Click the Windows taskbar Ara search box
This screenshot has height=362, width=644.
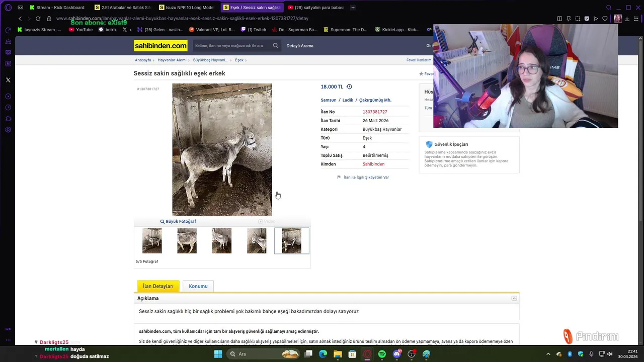coord(264,354)
